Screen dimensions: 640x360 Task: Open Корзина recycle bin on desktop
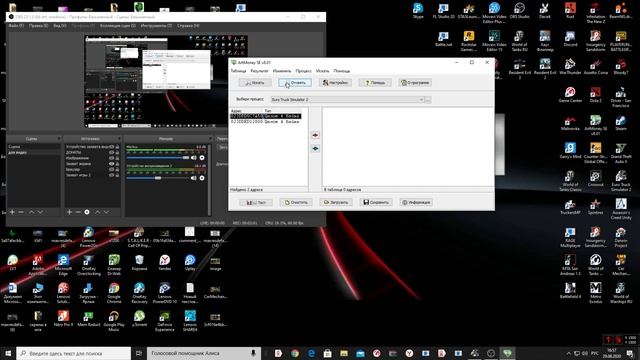point(139,262)
